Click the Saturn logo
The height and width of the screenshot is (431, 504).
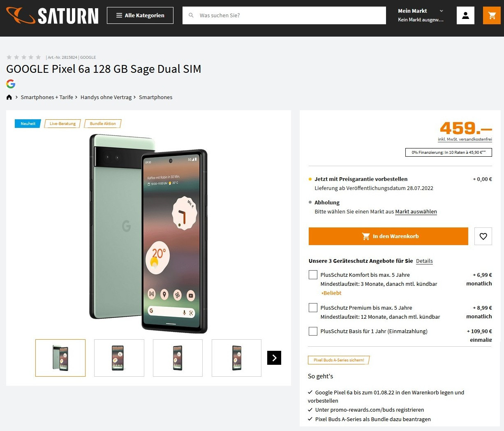tap(52, 16)
